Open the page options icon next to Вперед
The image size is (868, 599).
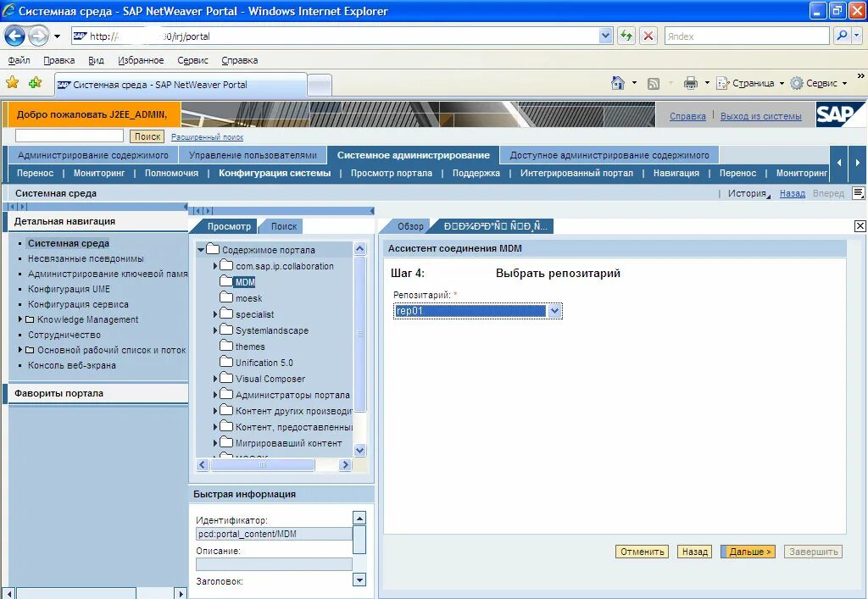click(x=858, y=193)
